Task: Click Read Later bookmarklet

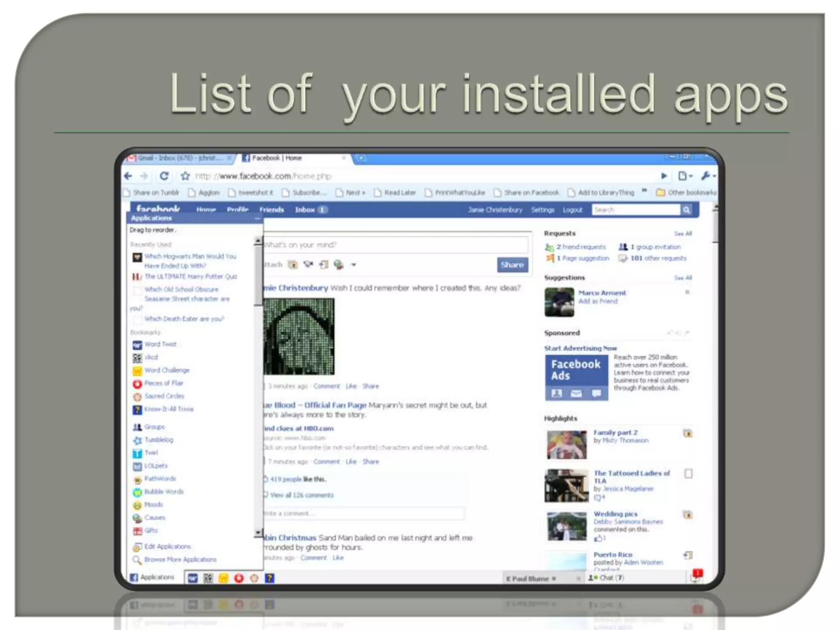Action: pos(395,192)
